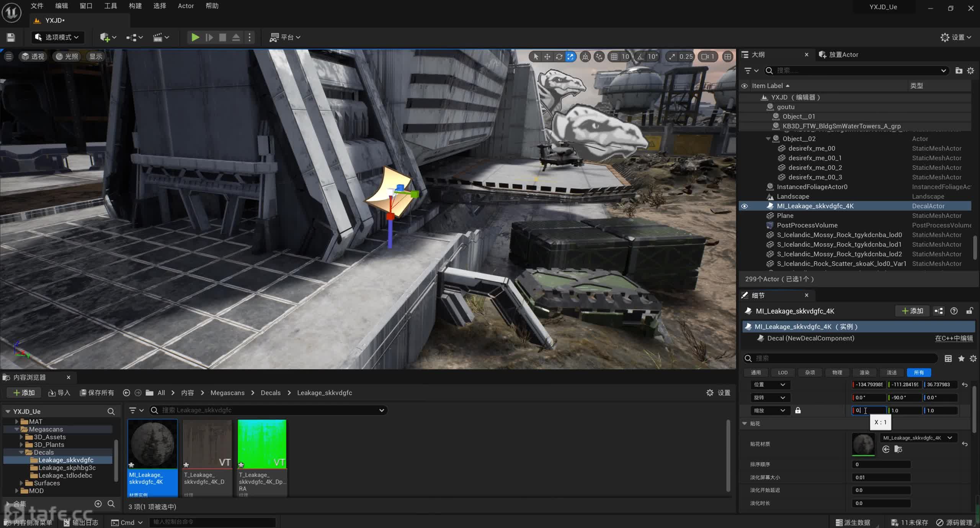Click the T_Leakage_skkvdgfc_4K_D texture thumbnail
Screen dimensions: 980x528
(207, 444)
